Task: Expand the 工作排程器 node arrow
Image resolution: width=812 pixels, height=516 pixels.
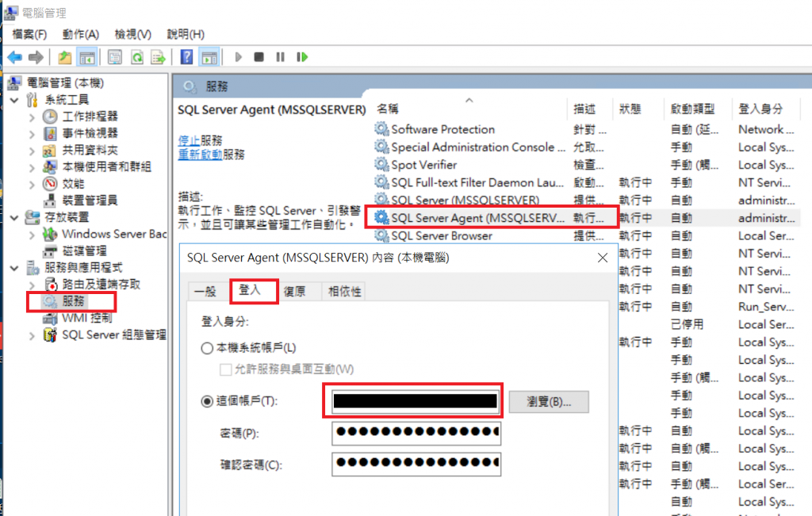Action: pos(32,117)
